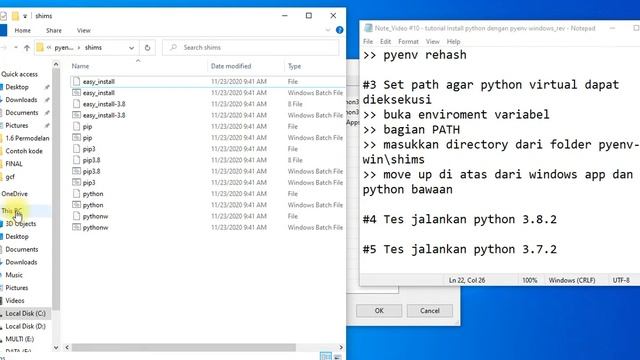Open Notepad View menu

tap(433, 41)
